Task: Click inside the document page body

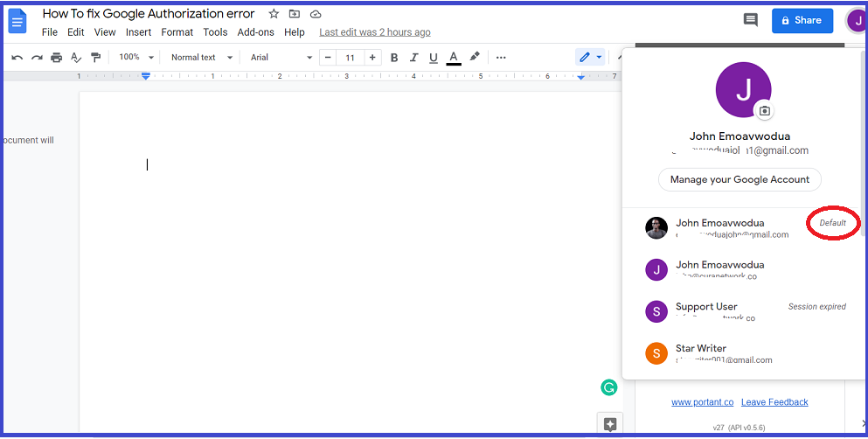Action: (x=351, y=261)
